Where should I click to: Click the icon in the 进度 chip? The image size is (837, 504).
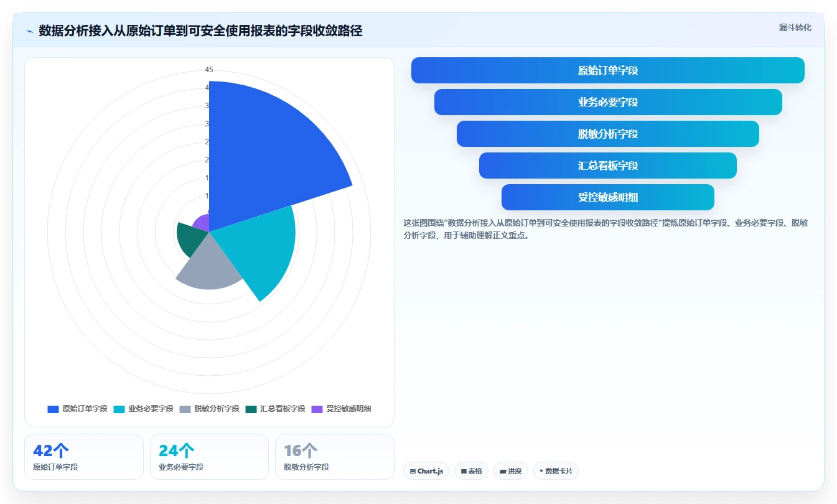tap(503, 472)
